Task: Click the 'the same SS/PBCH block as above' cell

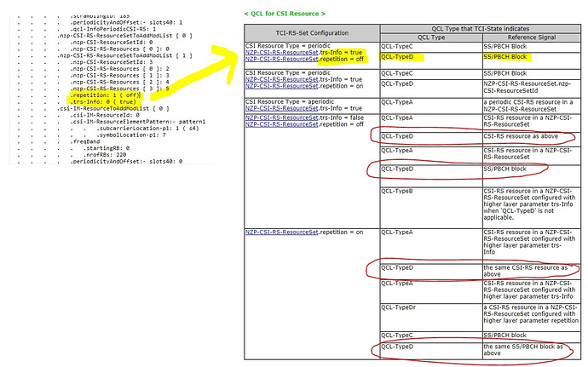Action: point(532,350)
